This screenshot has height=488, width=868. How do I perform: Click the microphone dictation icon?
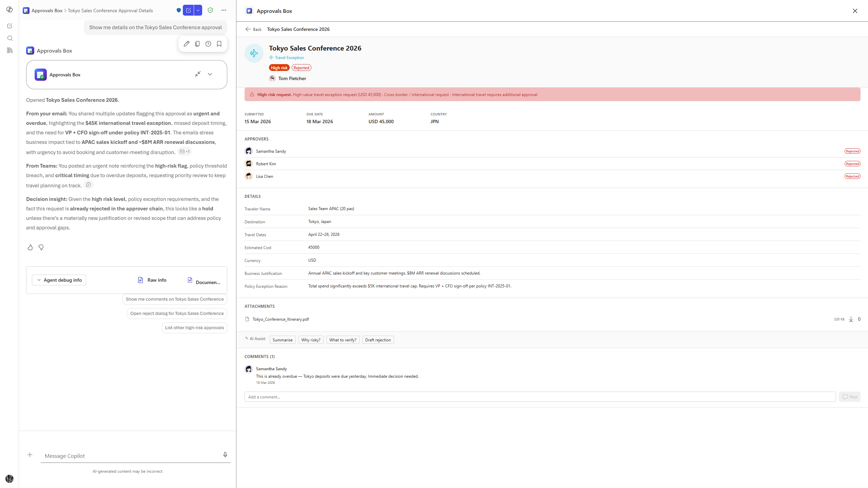click(225, 455)
